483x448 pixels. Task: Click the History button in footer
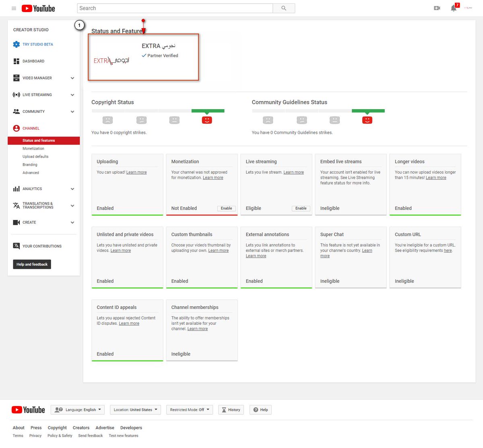point(231,410)
